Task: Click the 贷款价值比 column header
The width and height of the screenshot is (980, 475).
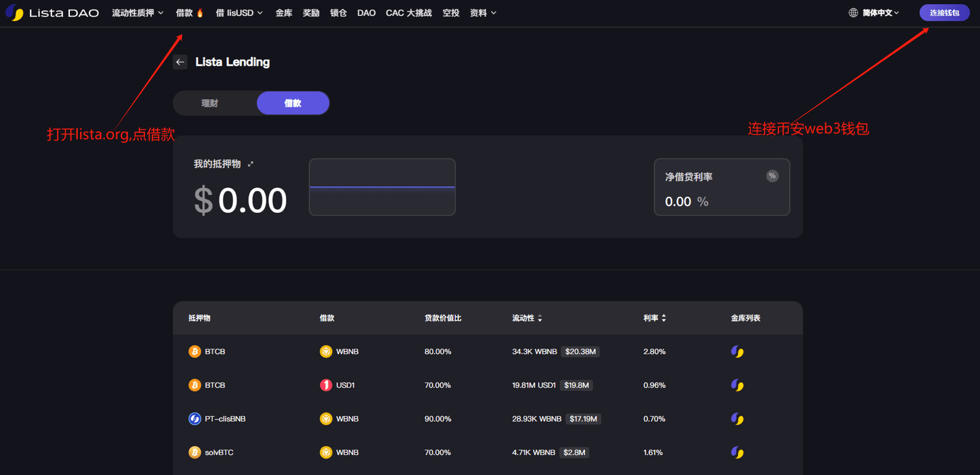Action: 443,318
